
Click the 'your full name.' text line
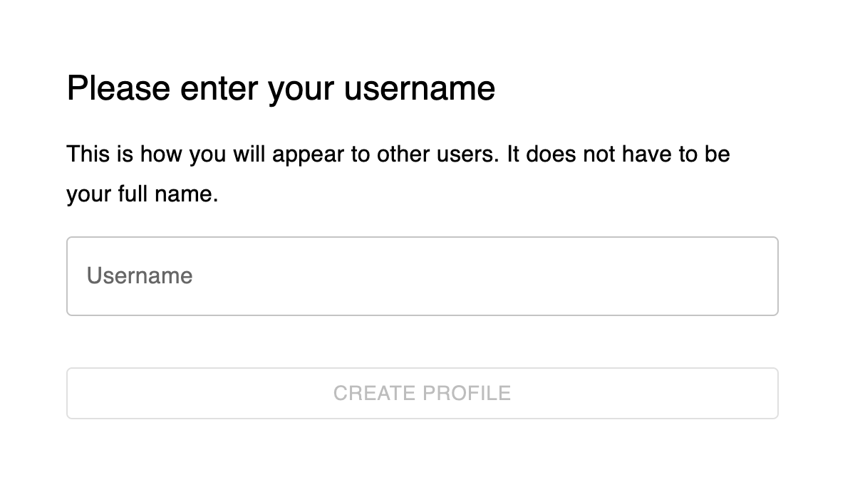point(143,194)
